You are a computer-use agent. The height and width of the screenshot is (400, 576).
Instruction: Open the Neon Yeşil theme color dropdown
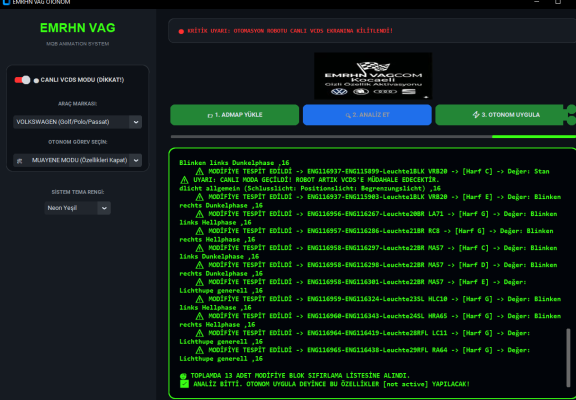pyautogui.click(x=78, y=208)
